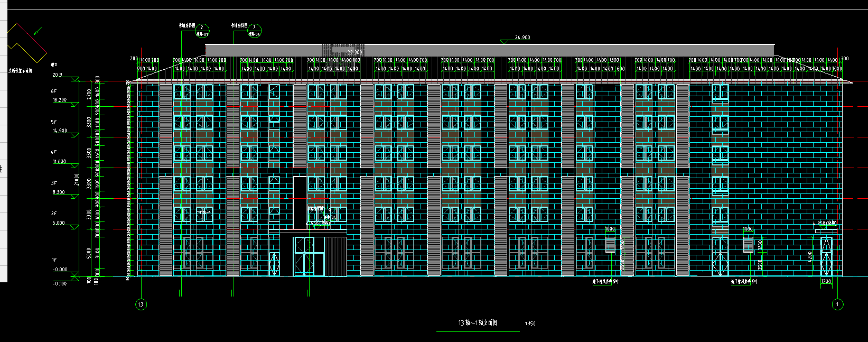868x342 pixels.
Task: Select the 200 dimension at top left
Action: (134, 59)
